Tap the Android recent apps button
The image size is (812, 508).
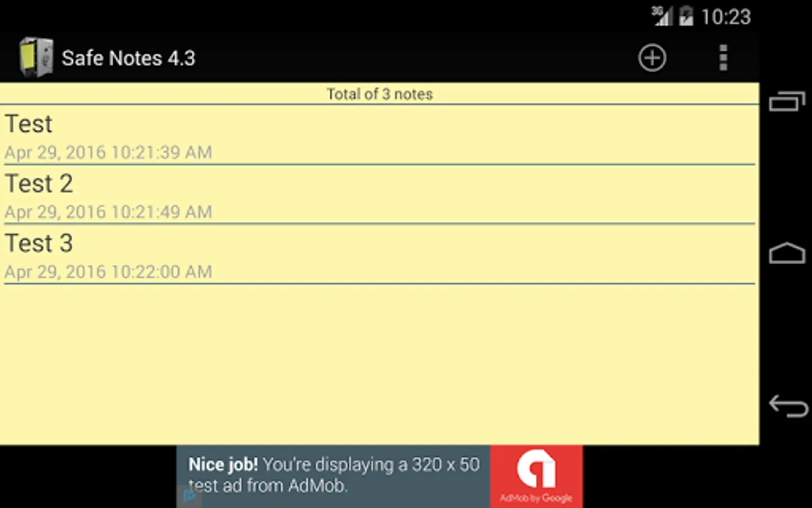[787, 102]
